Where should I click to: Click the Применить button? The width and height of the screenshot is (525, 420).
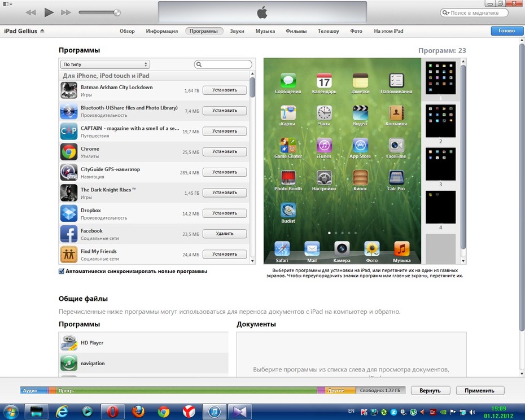(479, 391)
